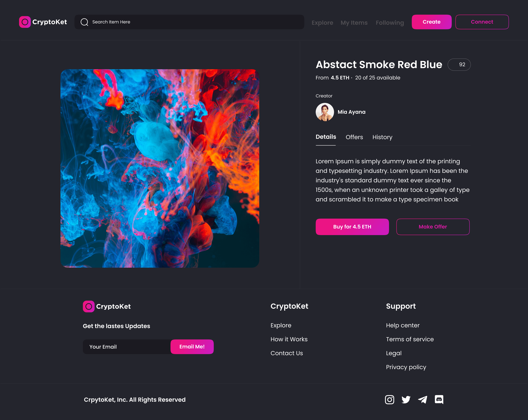Click the Details tab toggle
The height and width of the screenshot is (420, 528).
pos(326,137)
